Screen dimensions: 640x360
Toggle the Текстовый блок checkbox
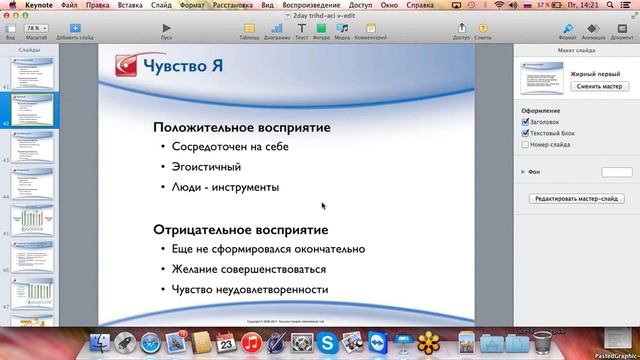click(x=525, y=133)
